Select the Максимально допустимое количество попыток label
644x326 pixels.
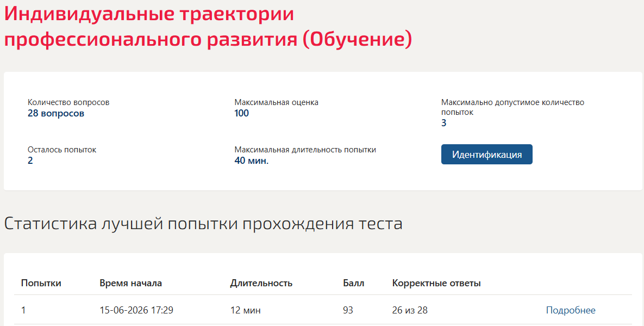(512, 107)
